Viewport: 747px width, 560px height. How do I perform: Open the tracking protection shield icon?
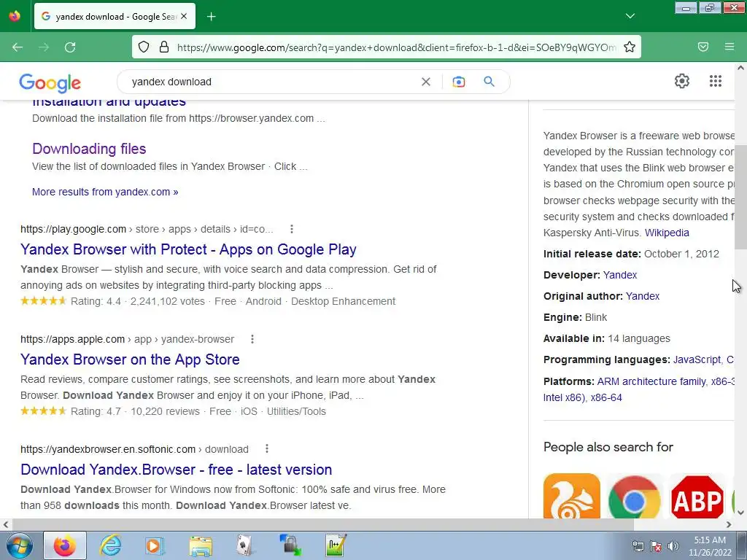[x=144, y=47]
